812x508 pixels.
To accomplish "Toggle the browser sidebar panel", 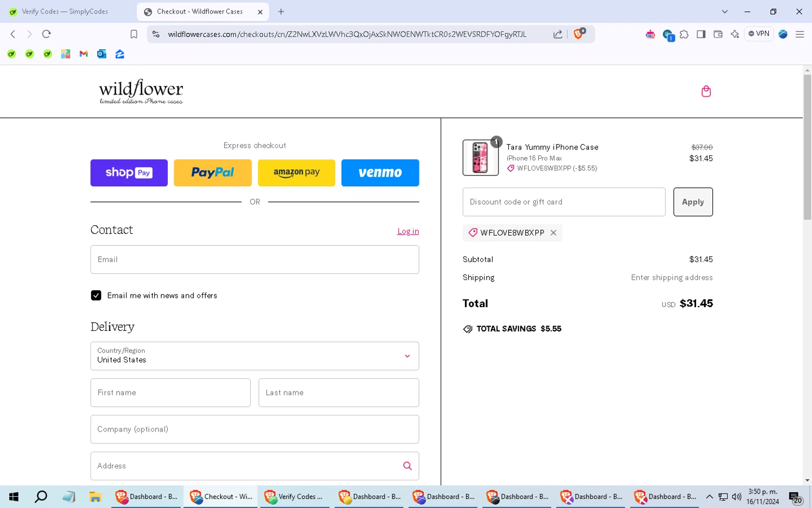I will [701, 34].
